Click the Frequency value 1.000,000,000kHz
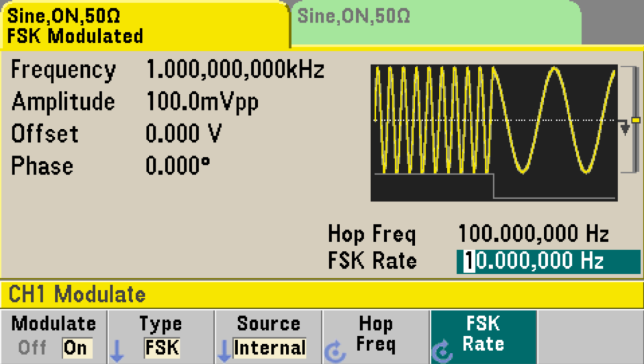 click(x=235, y=69)
